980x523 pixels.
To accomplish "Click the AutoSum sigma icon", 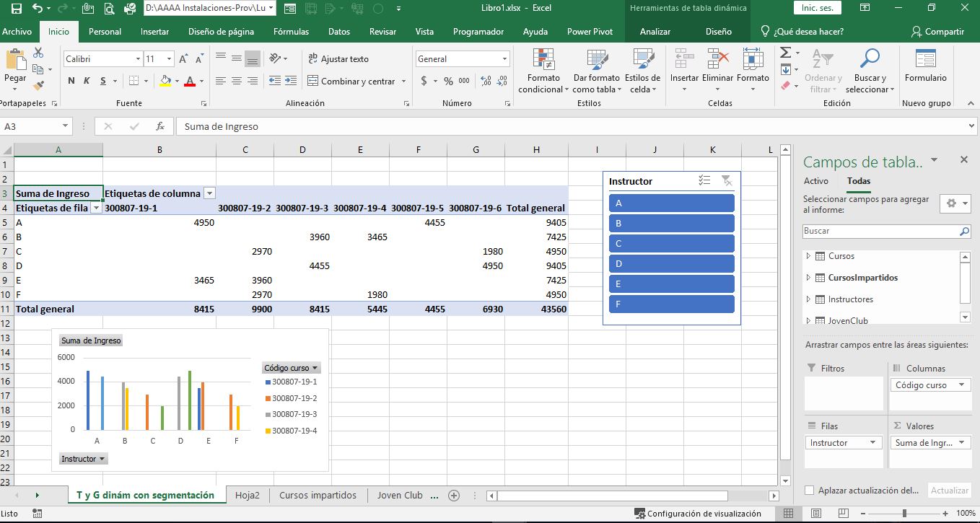I will click(786, 53).
